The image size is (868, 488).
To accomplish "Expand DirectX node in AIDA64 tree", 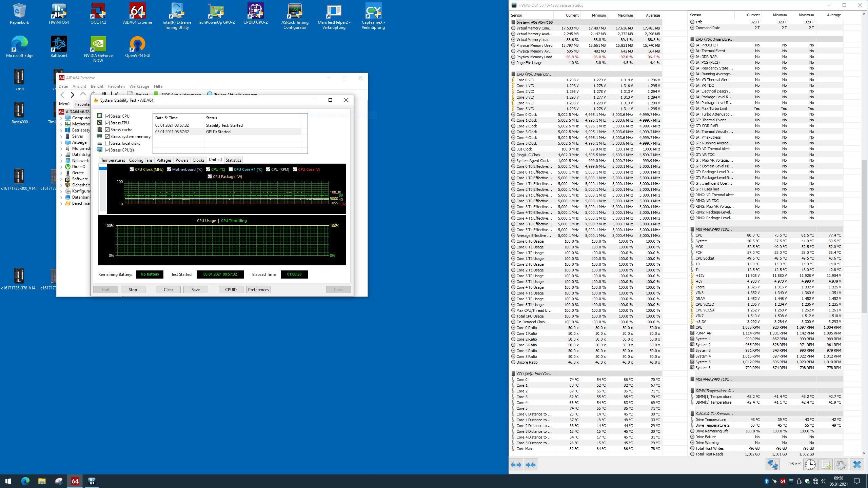I will tap(61, 167).
